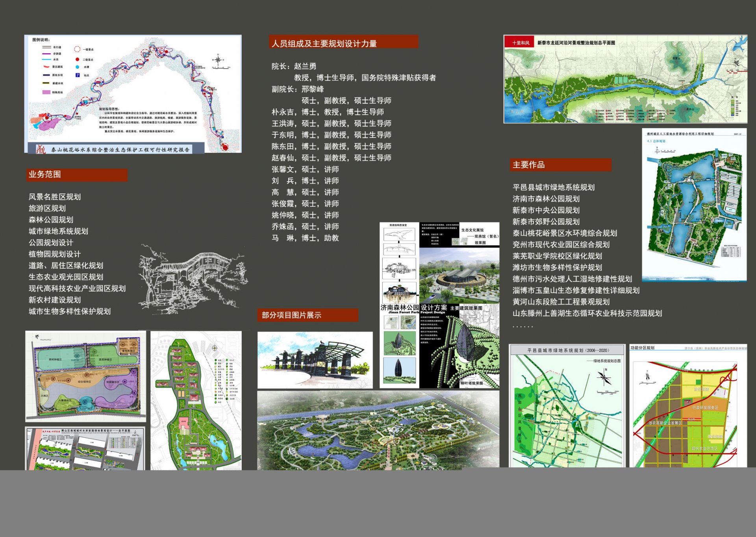
Task: Select the work 山东滕州上善湖生态循环农业科技示范园规划
Action: (x=587, y=313)
